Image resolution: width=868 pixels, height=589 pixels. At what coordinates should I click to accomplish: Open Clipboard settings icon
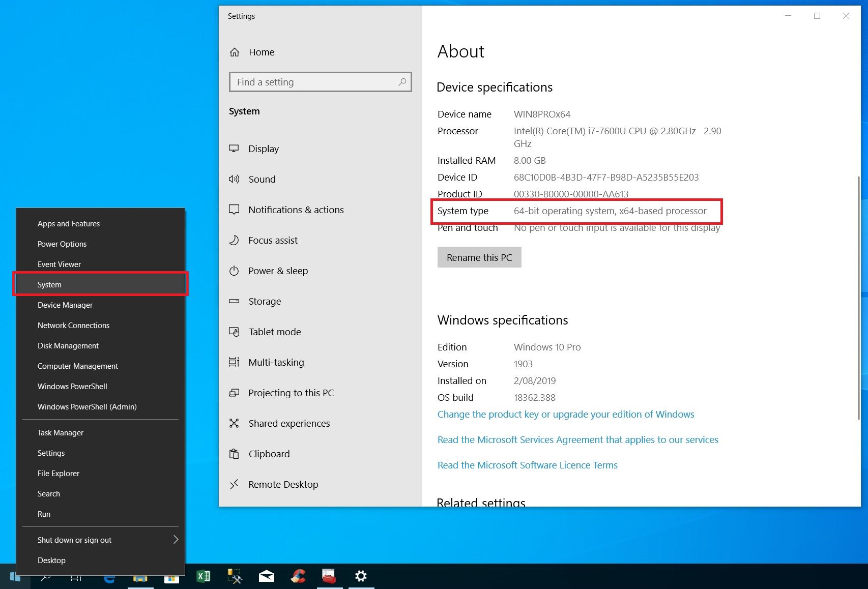pos(234,454)
